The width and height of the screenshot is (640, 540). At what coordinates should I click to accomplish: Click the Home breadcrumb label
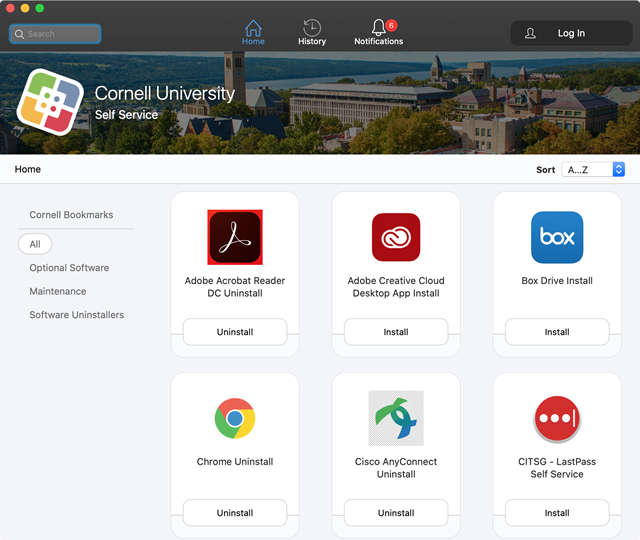28,169
